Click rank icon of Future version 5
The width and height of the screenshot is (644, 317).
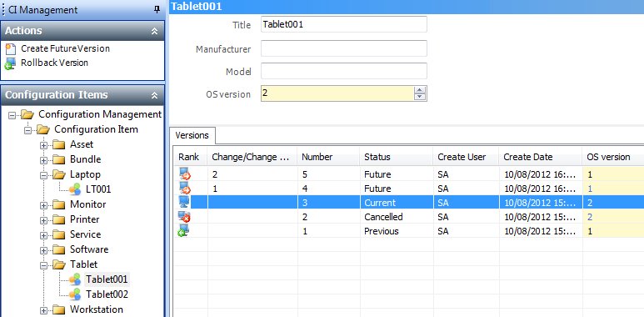pyautogui.click(x=184, y=174)
